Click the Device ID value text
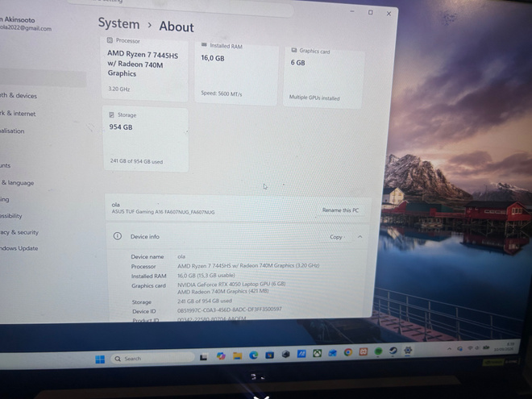 pos(230,310)
